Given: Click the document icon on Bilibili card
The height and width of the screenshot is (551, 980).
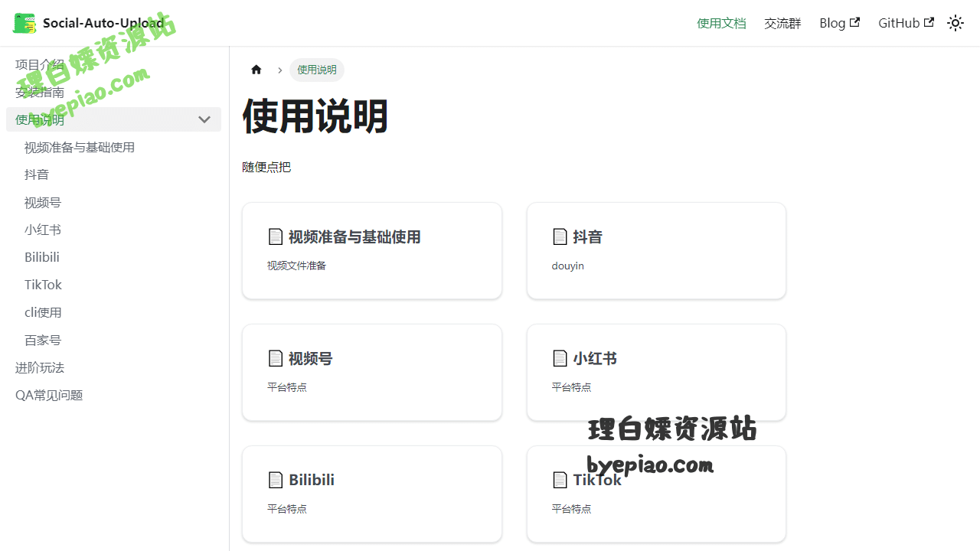Looking at the screenshot, I should pos(276,480).
